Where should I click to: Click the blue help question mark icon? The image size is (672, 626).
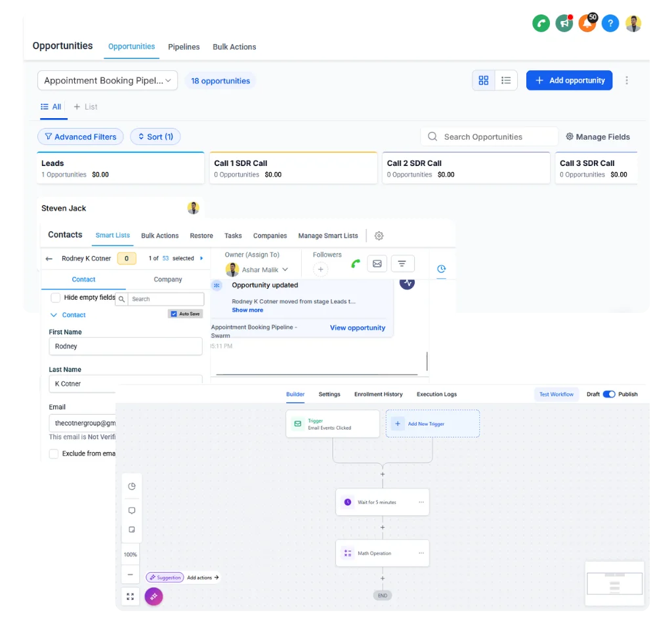[x=610, y=24]
